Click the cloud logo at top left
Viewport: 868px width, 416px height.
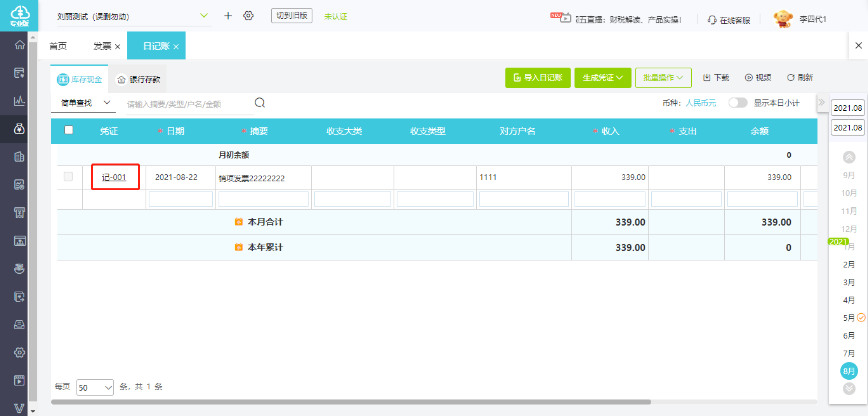click(19, 15)
